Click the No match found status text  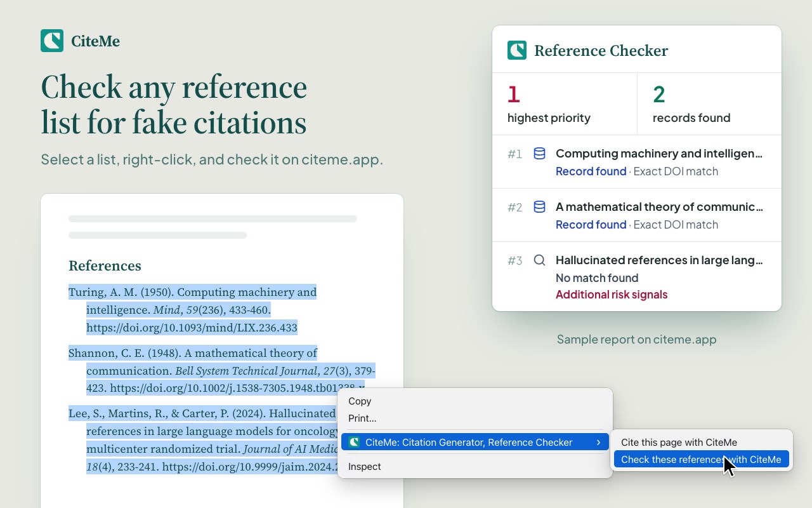click(x=597, y=277)
